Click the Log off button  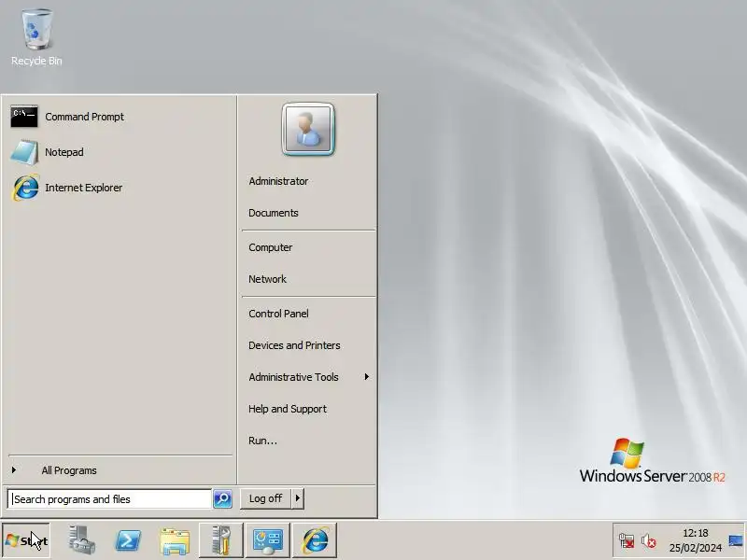pyautogui.click(x=265, y=498)
